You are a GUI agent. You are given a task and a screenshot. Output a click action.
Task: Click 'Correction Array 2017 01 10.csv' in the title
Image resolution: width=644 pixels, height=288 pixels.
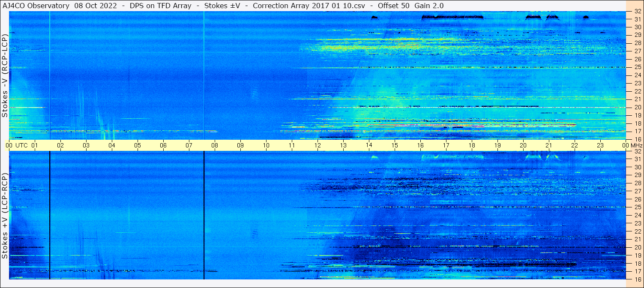309,6
